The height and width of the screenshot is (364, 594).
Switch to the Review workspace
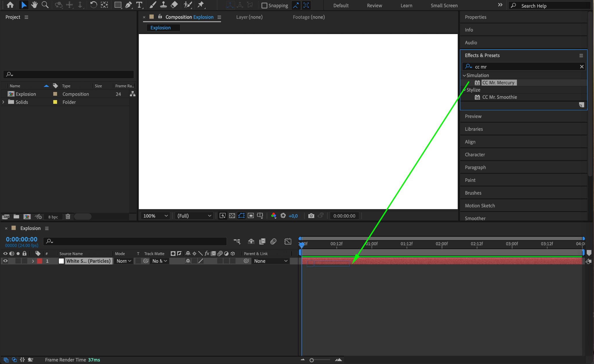(374, 6)
